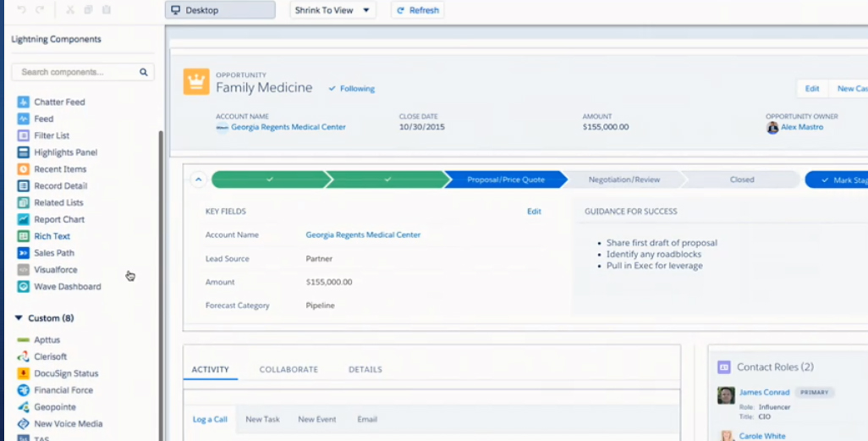
Task: Click the Wave Dashboard component icon
Action: (23, 286)
